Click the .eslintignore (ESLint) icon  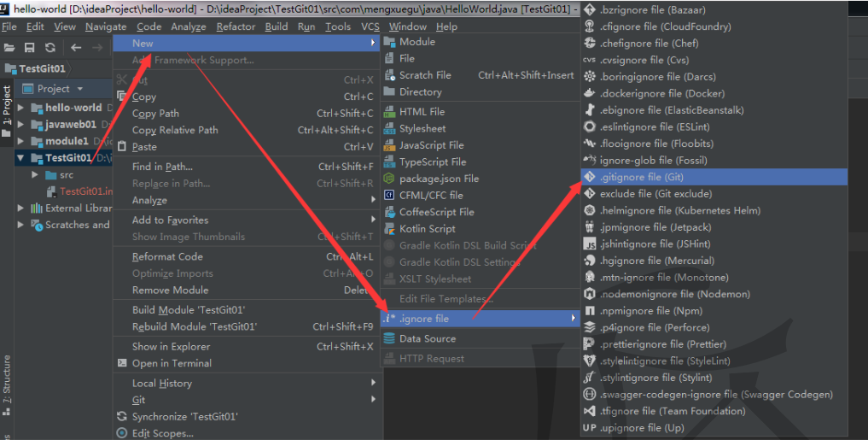pos(590,126)
